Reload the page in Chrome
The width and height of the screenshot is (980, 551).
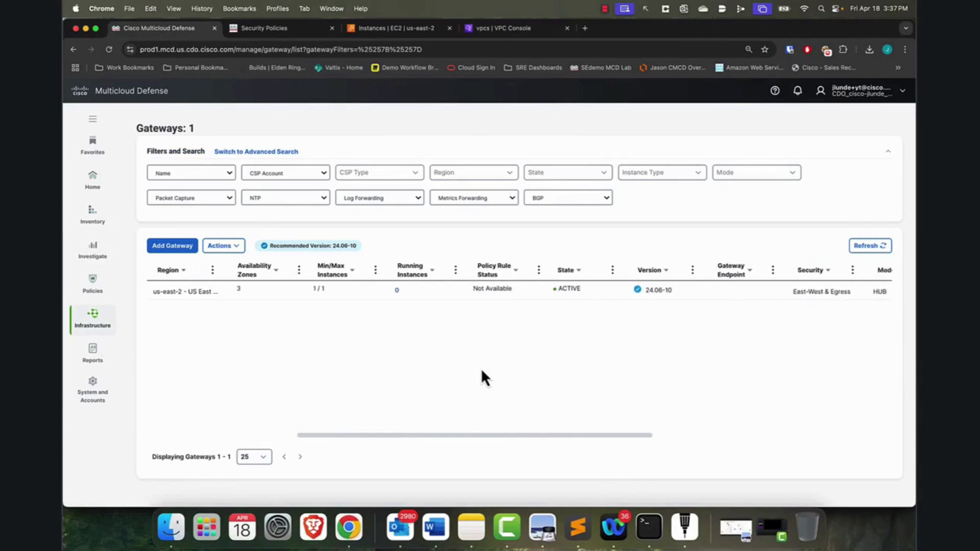point(109,49)
